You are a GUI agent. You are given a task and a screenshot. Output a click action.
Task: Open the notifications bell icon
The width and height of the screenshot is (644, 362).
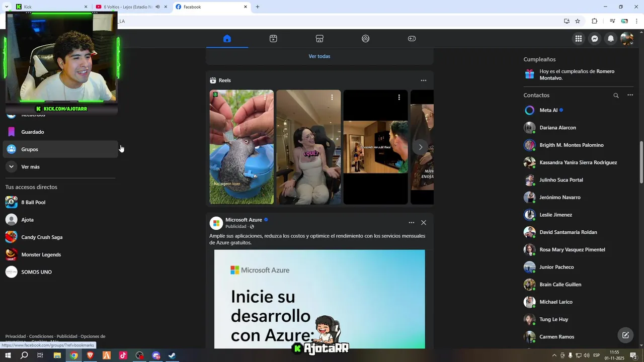coord(611,39)
